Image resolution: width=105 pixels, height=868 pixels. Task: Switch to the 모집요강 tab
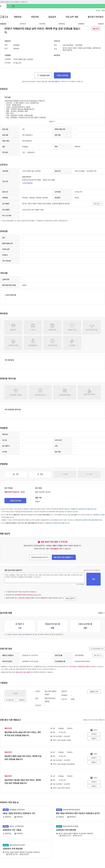[3, 24]
